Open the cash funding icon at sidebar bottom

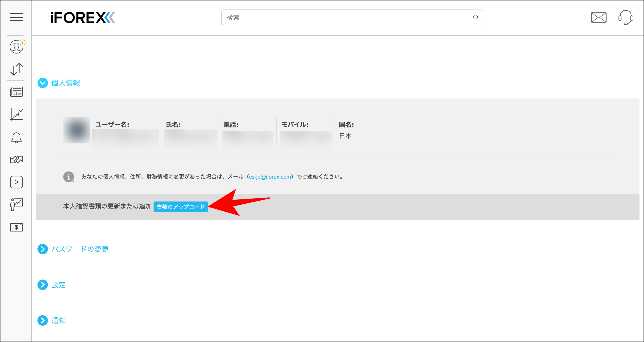coord(16,227)
